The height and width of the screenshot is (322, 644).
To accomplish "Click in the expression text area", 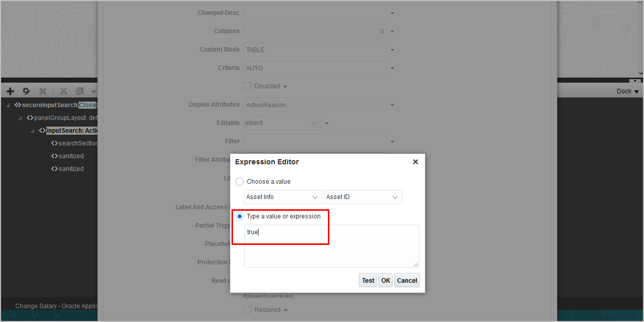I will pyautogui.click(x=331, y=250).
